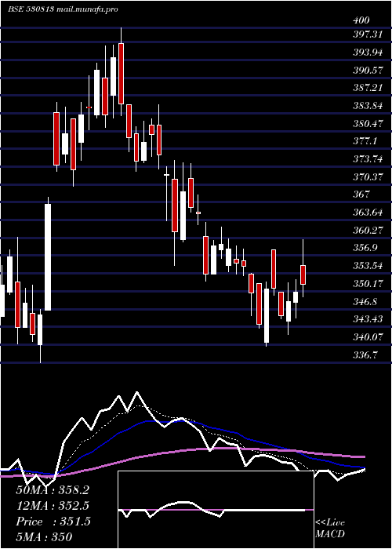Click the 370.37 price axis label
The image size is (392, 549).
[367, 177]
